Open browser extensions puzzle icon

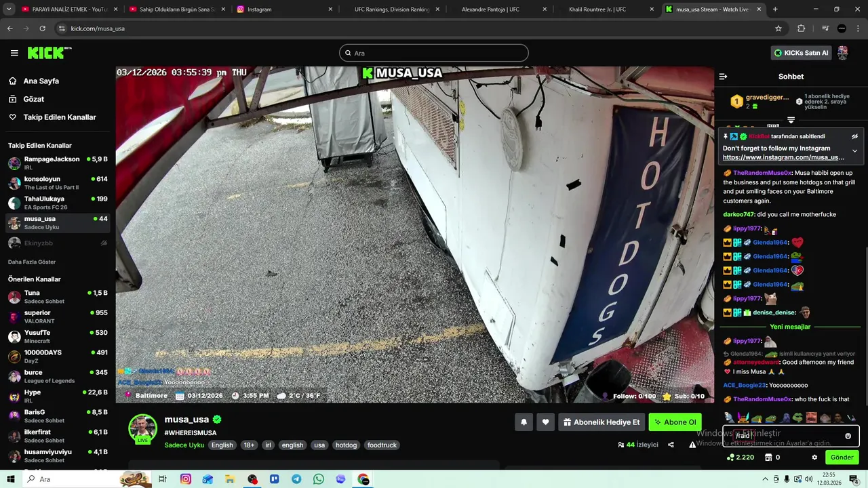coord(801,28)
